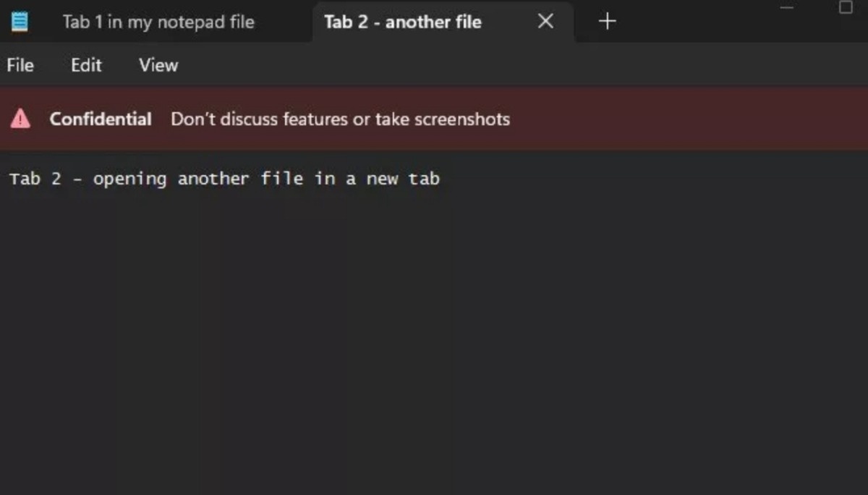Maximize the Notepad window

845,7
